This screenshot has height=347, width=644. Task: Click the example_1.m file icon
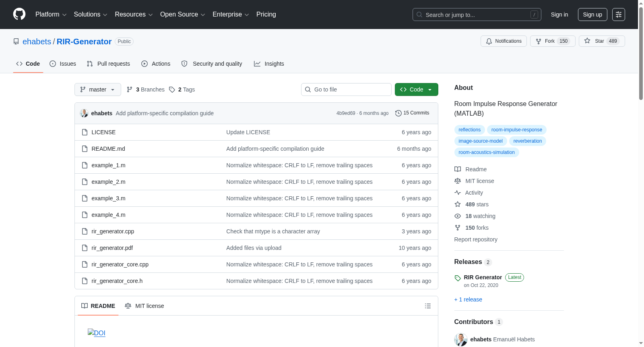point(85,165)
